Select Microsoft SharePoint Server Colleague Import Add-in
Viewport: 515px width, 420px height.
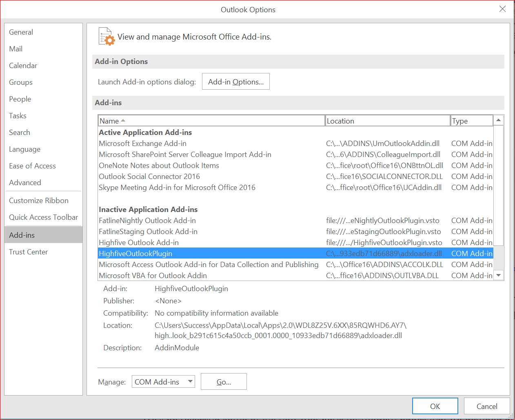click(295, 155)
